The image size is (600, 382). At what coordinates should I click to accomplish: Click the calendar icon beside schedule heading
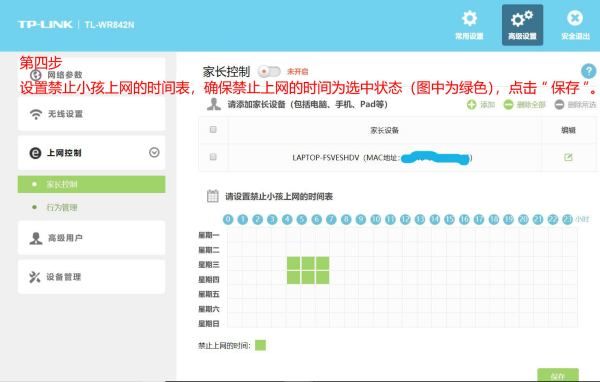tap(212, 196)
